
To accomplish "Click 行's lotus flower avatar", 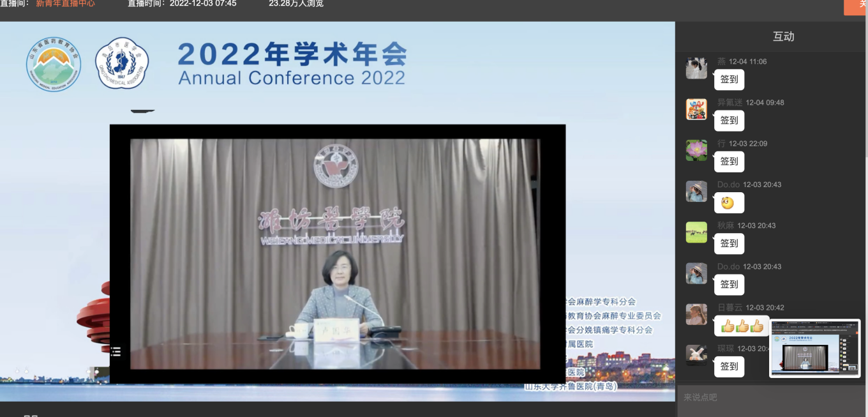I will tap(696, 150).
